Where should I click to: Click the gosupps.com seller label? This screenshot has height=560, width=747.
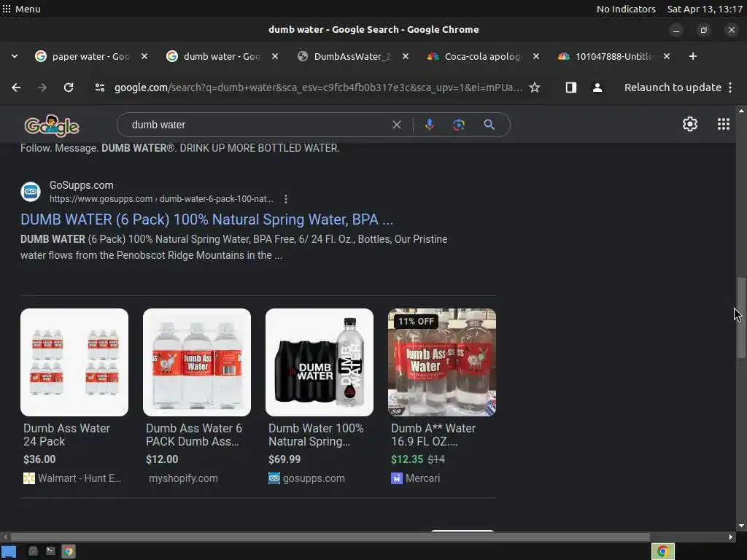(307, 478)
